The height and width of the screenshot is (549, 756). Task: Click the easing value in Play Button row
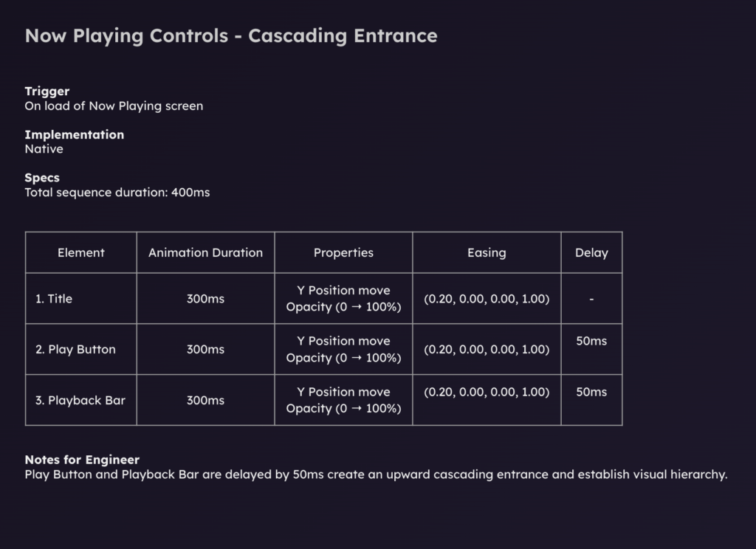tap(487, 350)
